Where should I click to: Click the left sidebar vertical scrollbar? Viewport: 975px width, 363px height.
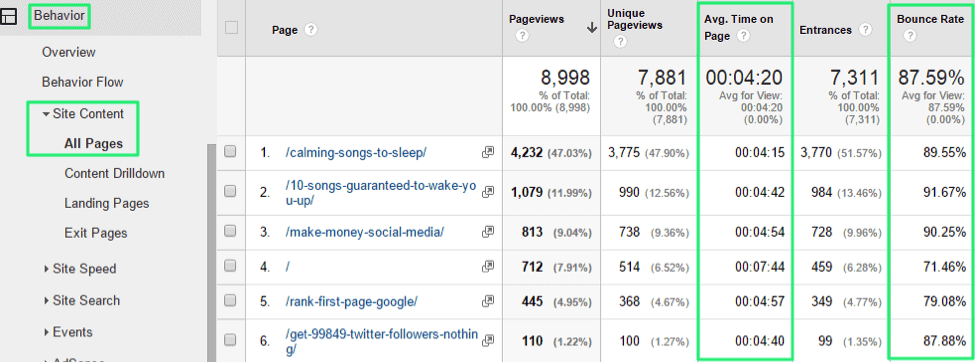point(211,252)
